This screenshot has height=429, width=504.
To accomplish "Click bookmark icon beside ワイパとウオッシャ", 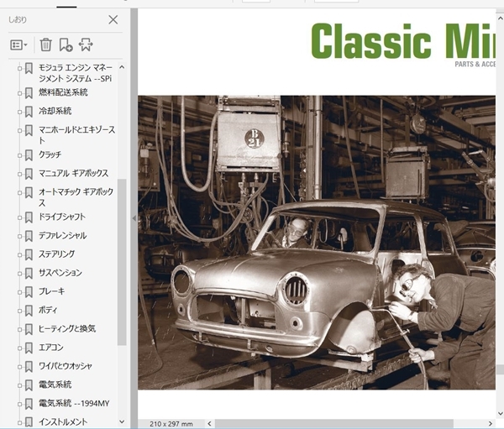I will (x=29, y=367).
